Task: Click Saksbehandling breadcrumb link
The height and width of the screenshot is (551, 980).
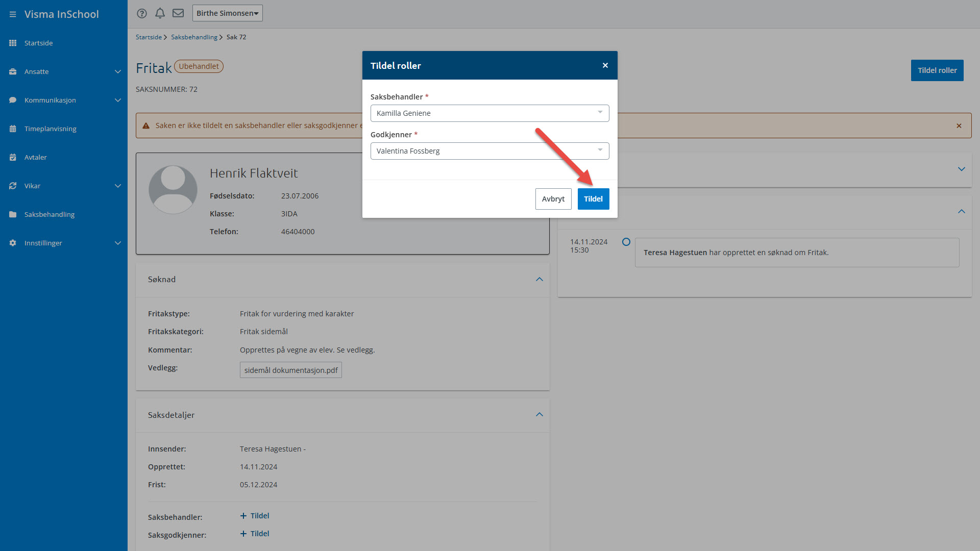Action: point(194,37)
